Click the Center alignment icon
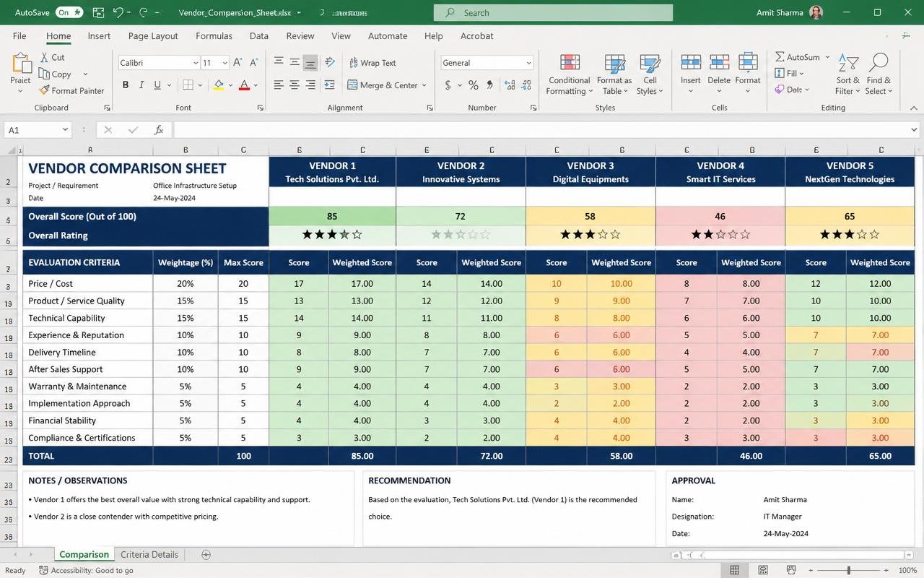924x578 pixels. [x=295, y=85]
